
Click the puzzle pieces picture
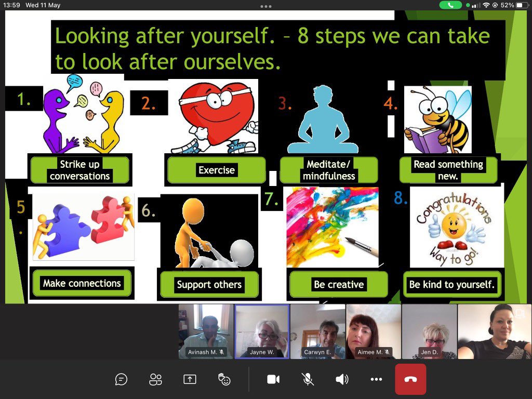click(x=84, y=227)
